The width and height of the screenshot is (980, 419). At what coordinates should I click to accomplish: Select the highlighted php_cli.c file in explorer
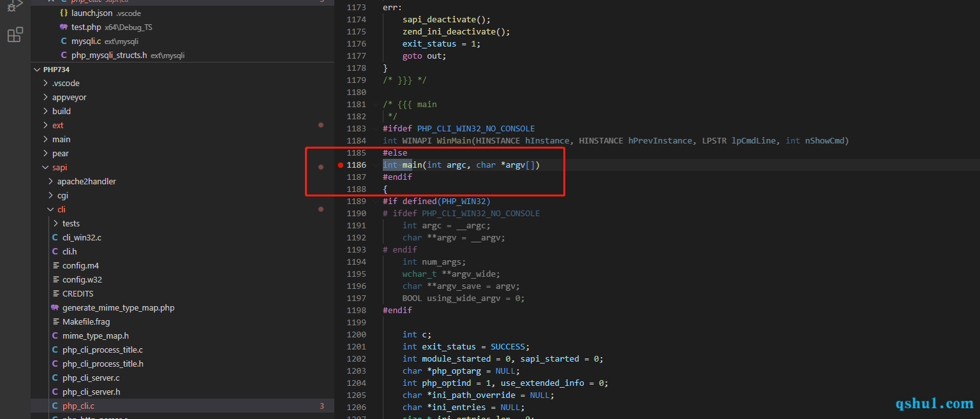(x=182, y=406)
